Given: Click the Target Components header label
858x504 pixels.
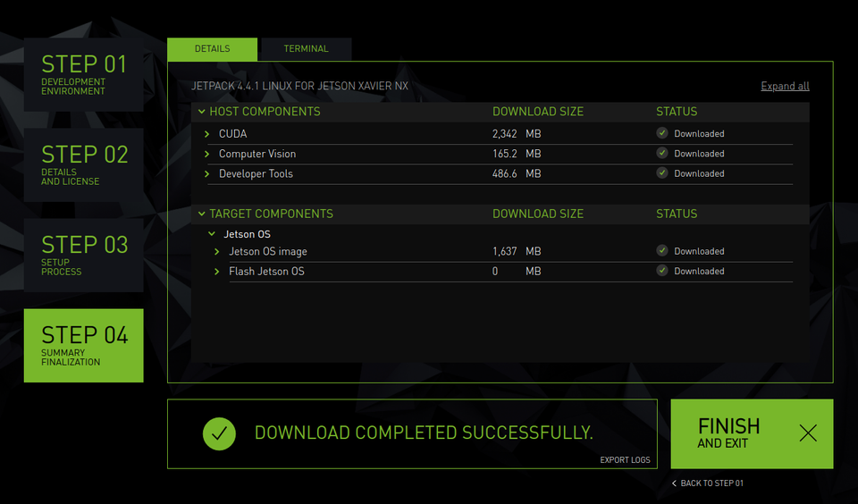Looking at the screenshot, I should click(x=271, y=214).
